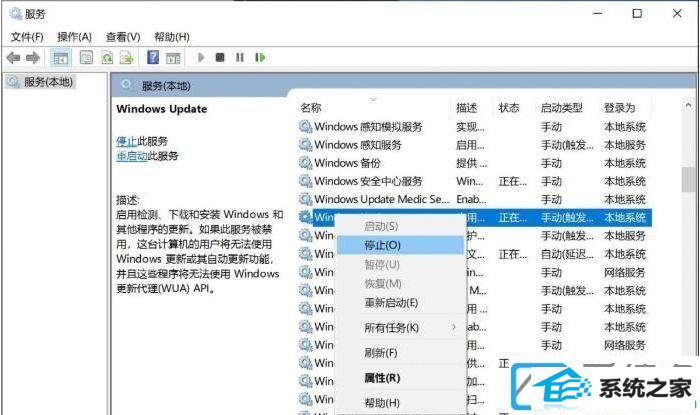Choose 重新启动(E) in the context menu
This screenshot has height=415, width=700.
[400, 303]
